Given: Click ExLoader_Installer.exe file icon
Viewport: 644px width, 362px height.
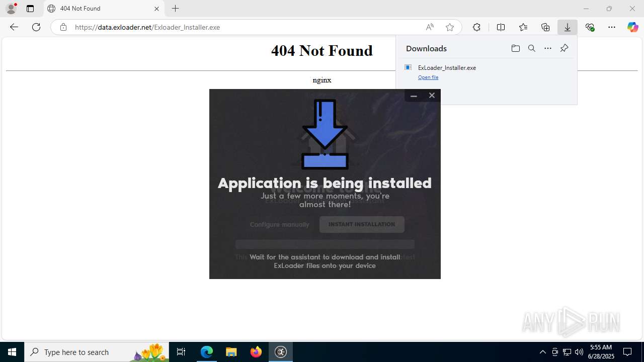Looking at the screenshot, I should 408,67.
